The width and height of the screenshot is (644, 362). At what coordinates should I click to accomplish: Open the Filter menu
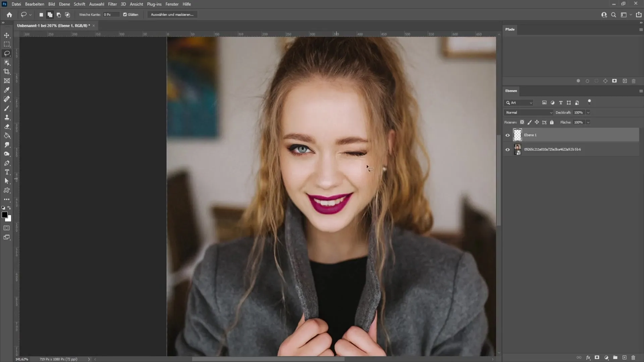tap(112, 4)
